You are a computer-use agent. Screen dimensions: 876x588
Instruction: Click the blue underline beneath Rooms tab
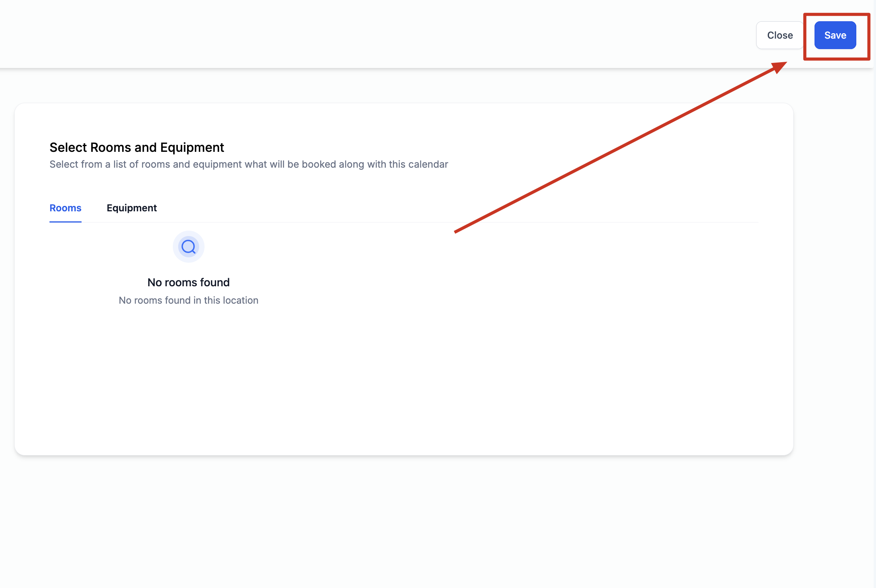(x=65, y=222)
